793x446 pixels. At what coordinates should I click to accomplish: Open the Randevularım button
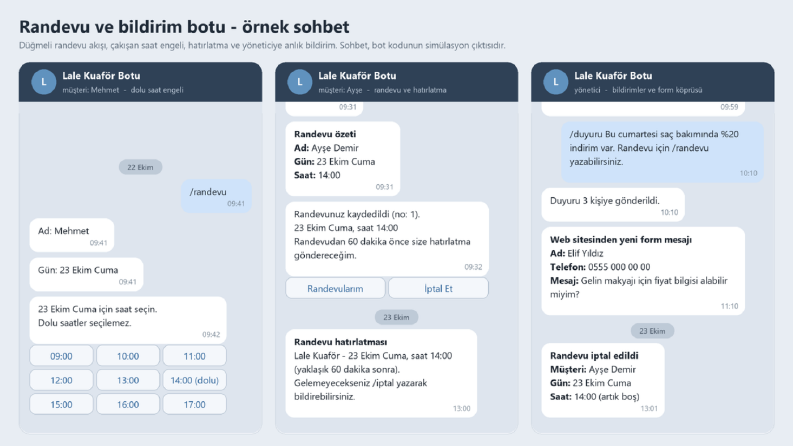335,288
